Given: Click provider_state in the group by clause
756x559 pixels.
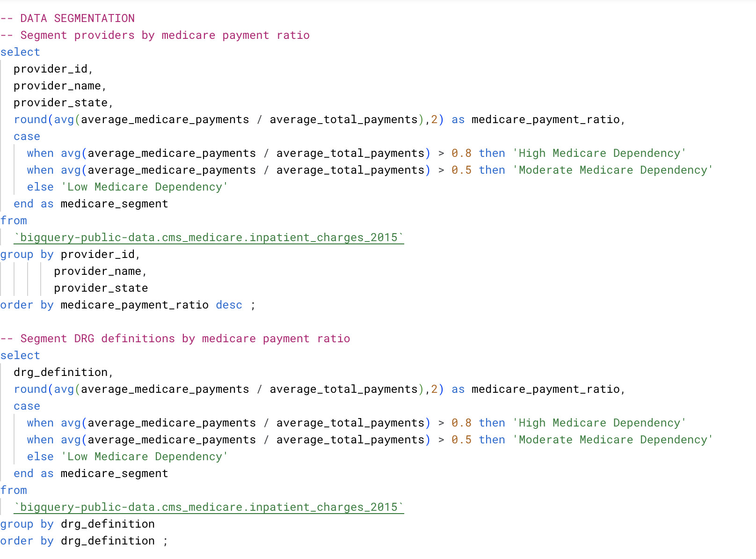Looking at the screenshot, I should tap(101, 288).
